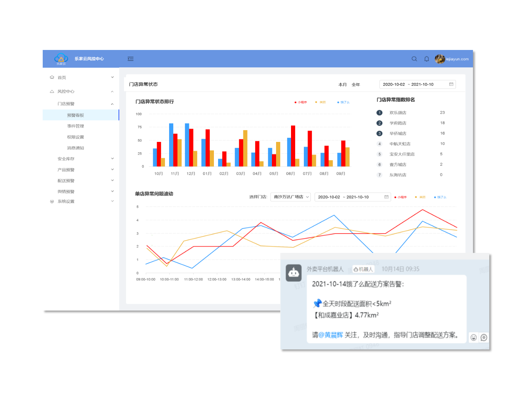Click the reply comment icon on the message

coord(484,338)
